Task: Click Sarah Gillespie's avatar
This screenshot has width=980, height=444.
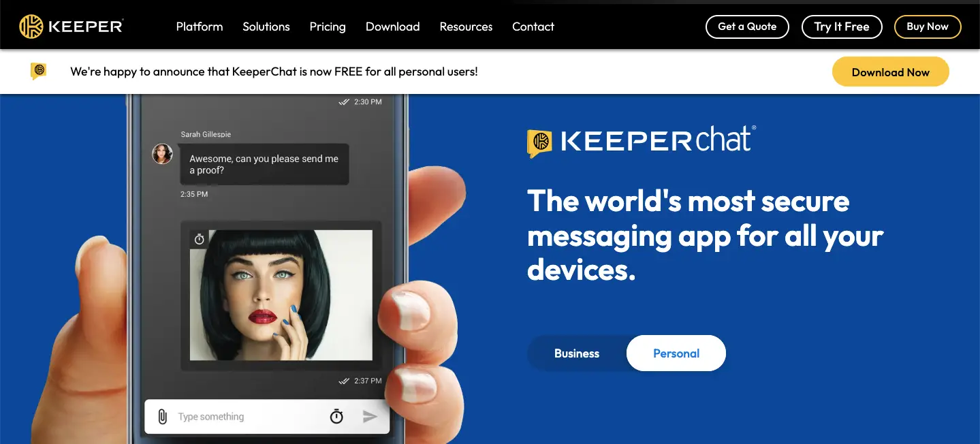Action: coord(162,154)
